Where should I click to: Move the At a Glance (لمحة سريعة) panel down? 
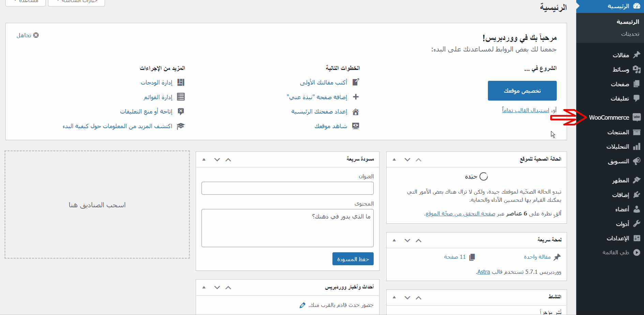click(x=407, y=240)
